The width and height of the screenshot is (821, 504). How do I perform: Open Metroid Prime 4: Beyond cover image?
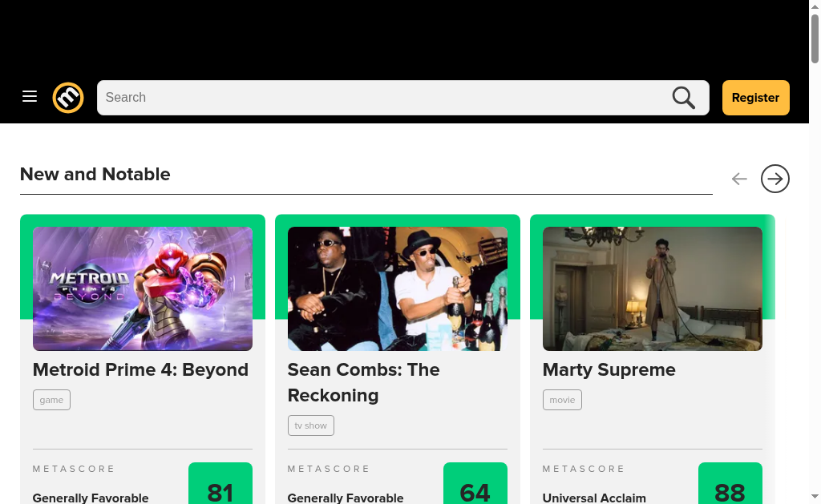(x=143, y=288)
